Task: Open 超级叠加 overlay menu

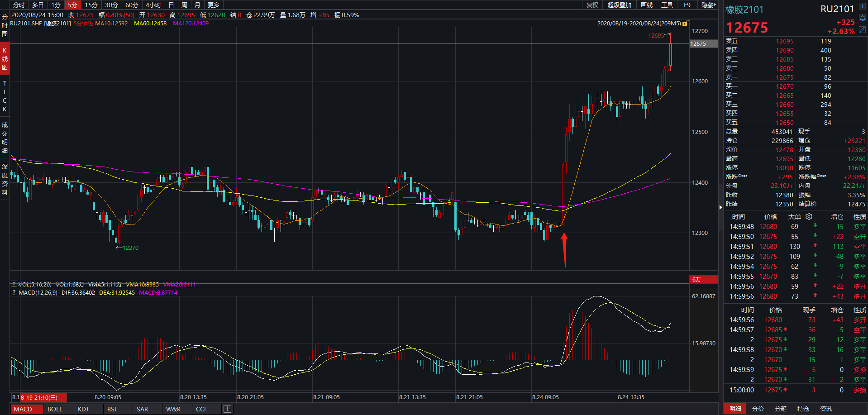Action: (620, 5)
